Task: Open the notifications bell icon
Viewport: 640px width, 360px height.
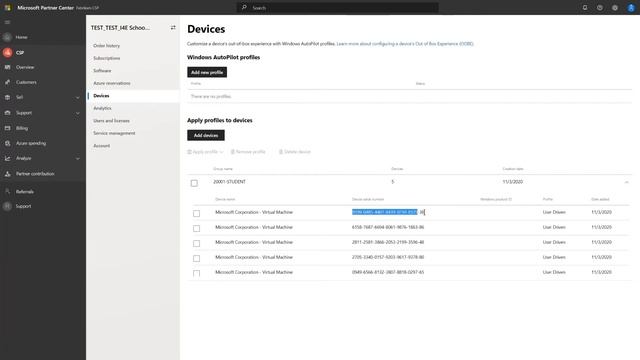Action: (585, 7)
